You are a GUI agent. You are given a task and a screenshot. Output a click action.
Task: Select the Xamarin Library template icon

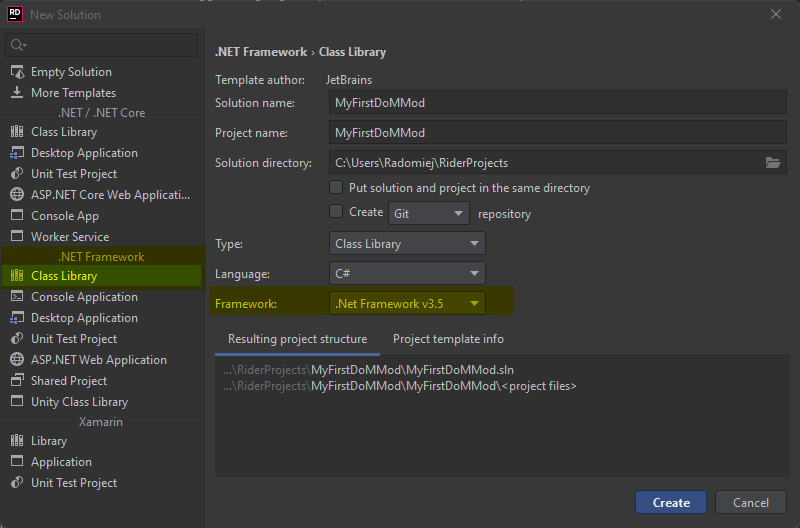tap(16, 441)
